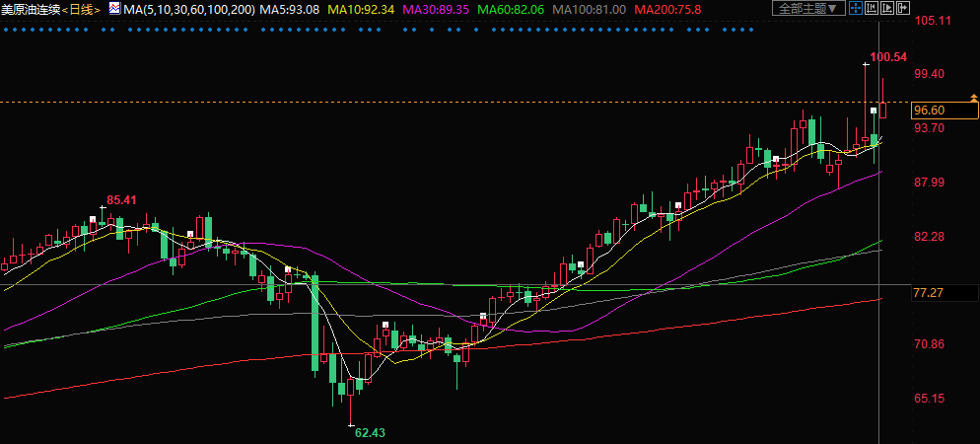Viewport: 980px width, 444px height.
Task: Click the MA(5,10,30,60,100,200) parameter label
Action: [x=188, y=9]
